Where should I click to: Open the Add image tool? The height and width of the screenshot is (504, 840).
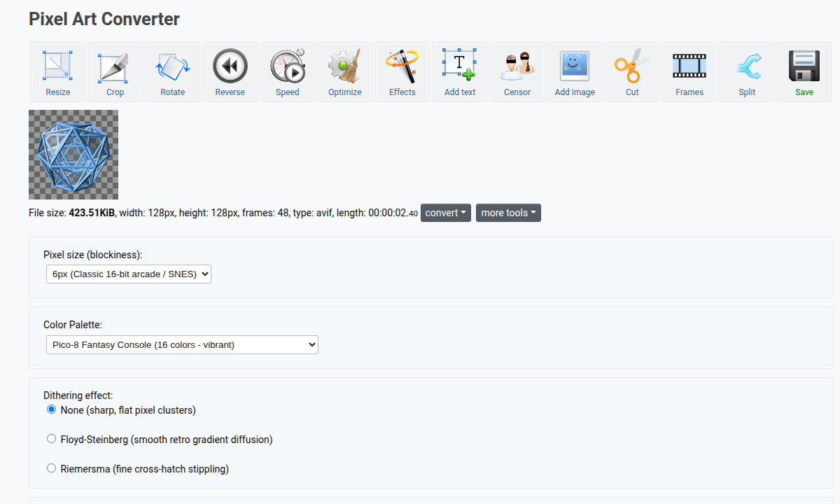(575, 72)
